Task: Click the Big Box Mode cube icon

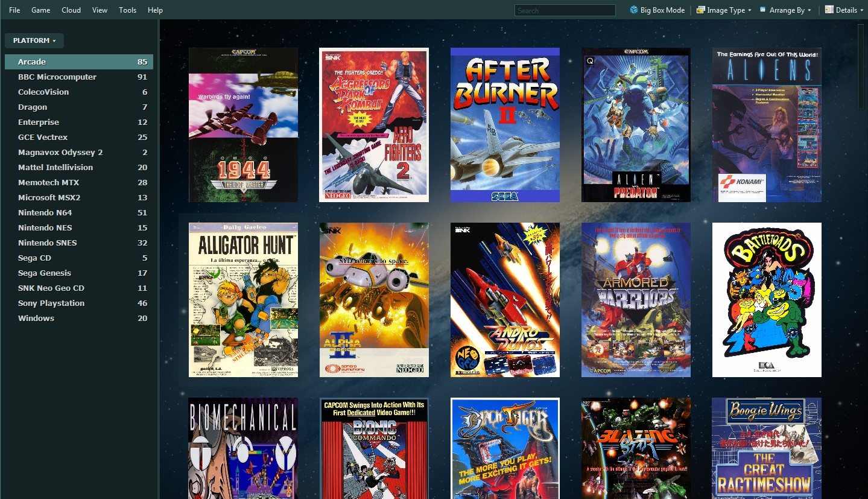Action: click(634, 10)
